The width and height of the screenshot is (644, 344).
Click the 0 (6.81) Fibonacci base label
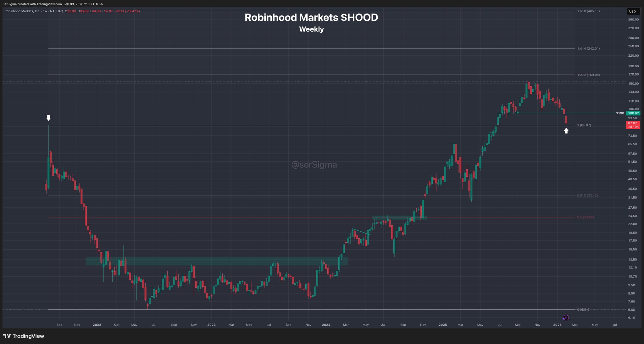583,310
